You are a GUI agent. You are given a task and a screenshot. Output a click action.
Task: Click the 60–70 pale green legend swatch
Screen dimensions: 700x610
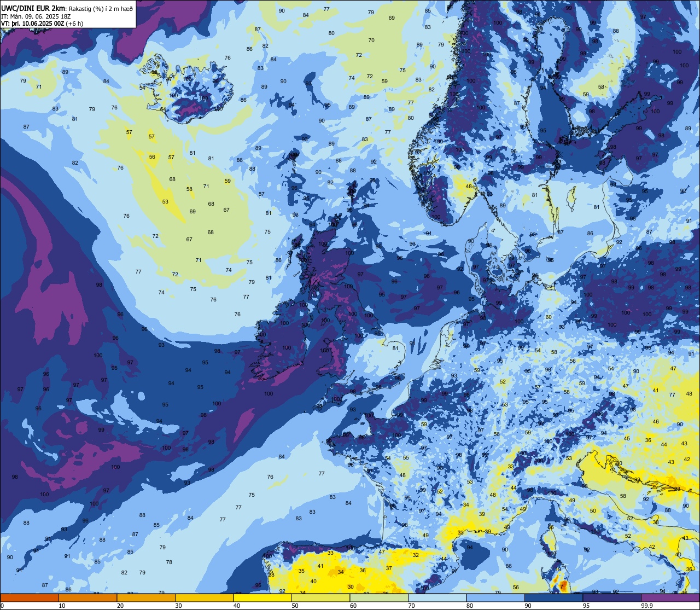[x=379, y=598]
